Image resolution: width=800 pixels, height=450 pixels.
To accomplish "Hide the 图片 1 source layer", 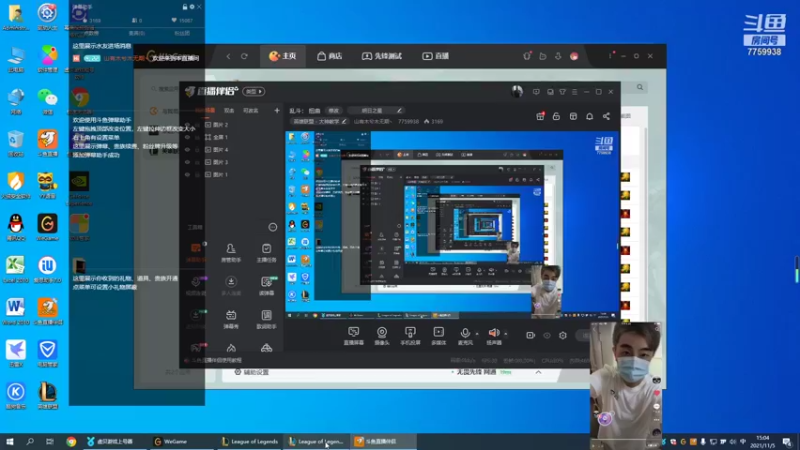I will point(187,174).
